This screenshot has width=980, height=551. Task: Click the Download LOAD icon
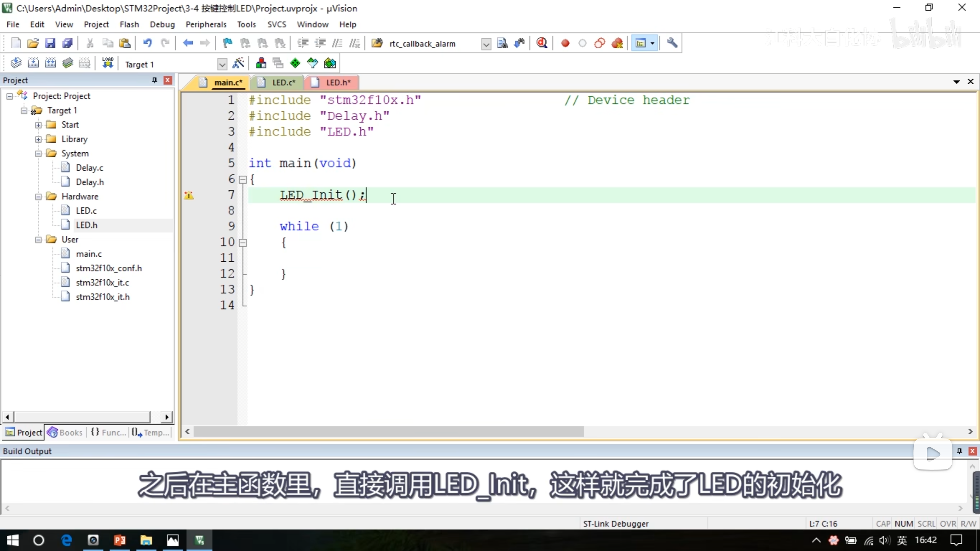click(x=108, y=64)
